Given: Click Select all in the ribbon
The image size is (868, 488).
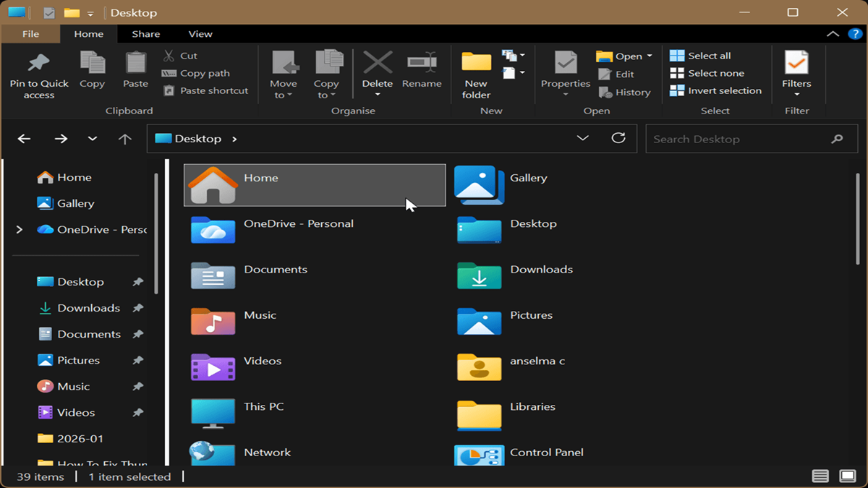Looking at the screenshot, I should [x=700, y=56].
